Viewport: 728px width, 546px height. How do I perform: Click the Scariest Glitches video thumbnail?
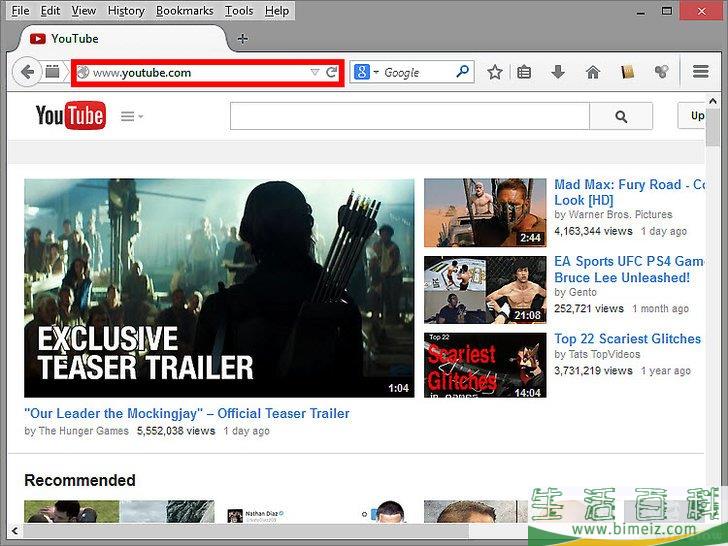485,365
